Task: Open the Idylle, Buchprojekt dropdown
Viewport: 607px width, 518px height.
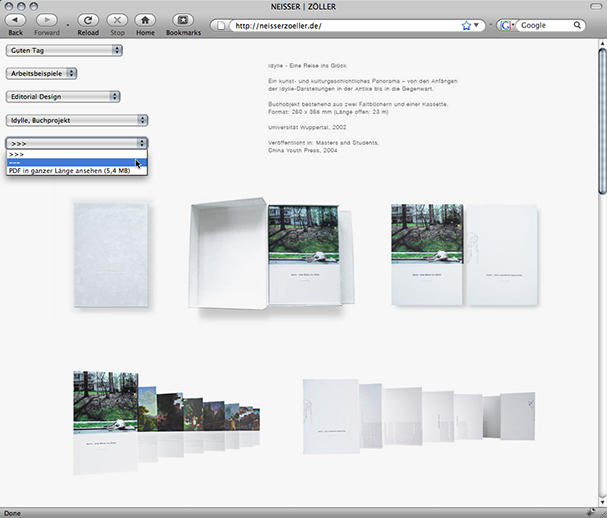Action: pyautogui.click(x=76, y=120)
